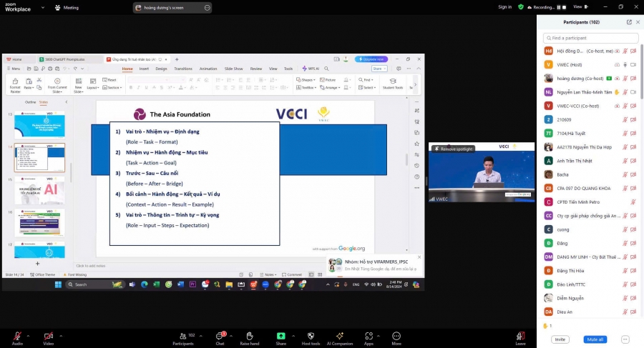Click the Find a participant search field
The width and height of the screenshot is (644, 348).
pos(590,38)
